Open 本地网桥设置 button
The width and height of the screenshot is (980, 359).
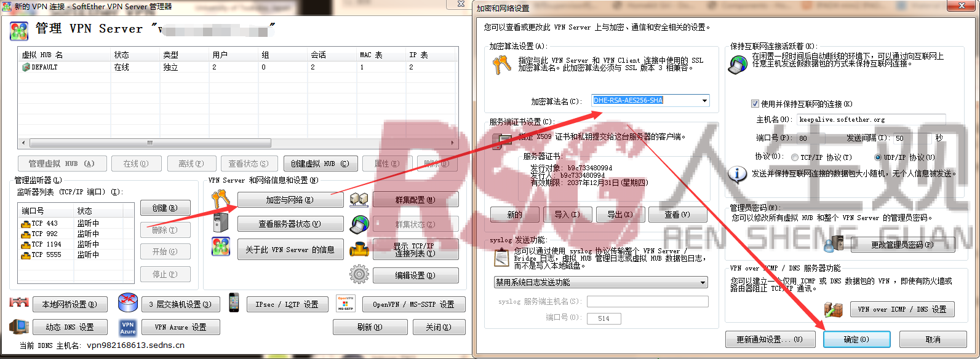point(69,304)
